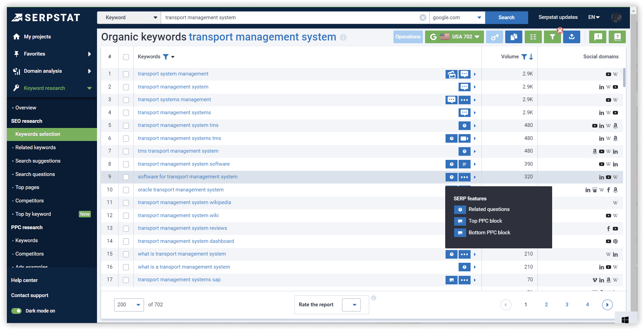Image resolution: width=644 pixels, height=330 pixels.
Task: Expand the USA 702 database dropdown
Action: tap(454, 37)
